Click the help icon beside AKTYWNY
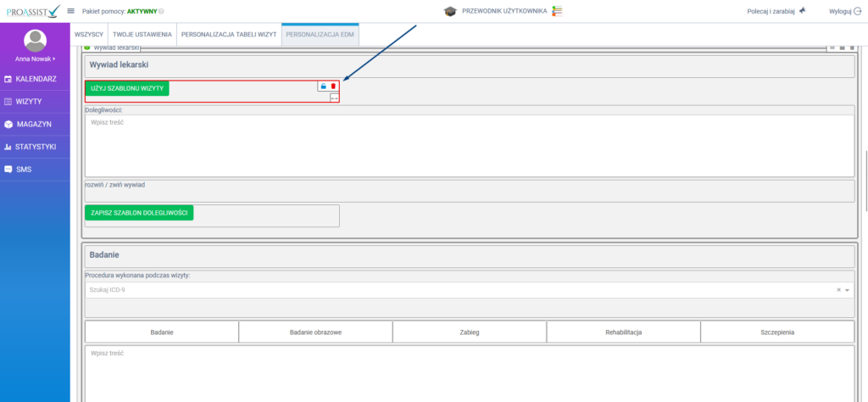The image size is (868, 402). point(161,11)
